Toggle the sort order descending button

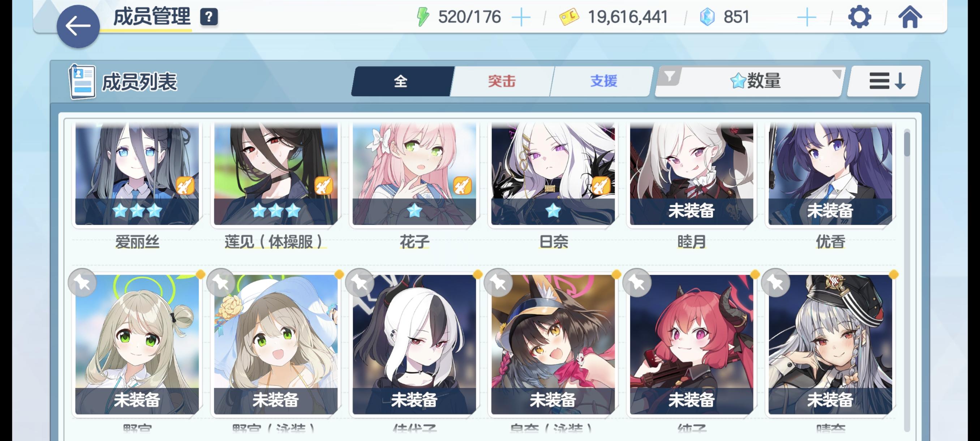885,81
